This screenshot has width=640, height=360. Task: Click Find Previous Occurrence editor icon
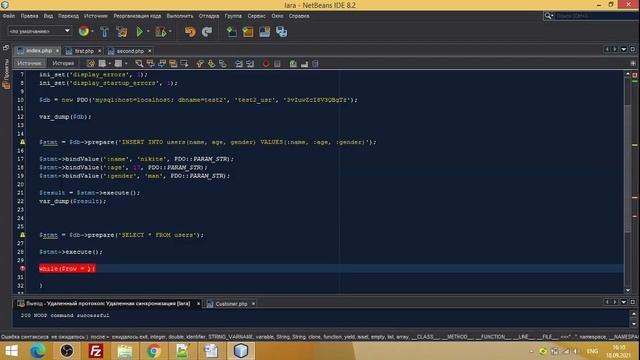pos(151,64)
